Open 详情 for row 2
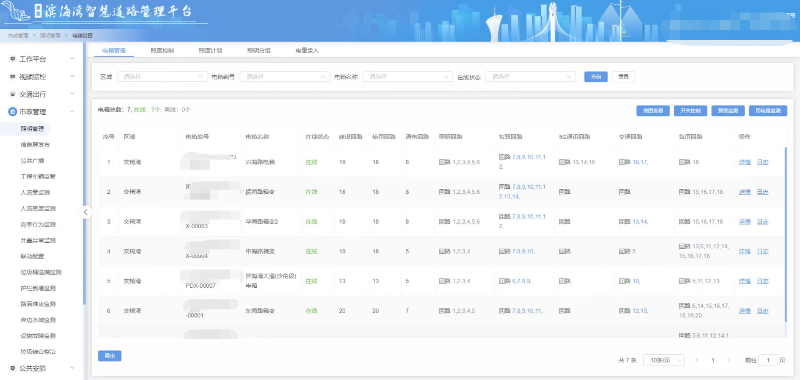 tap(744, 192)
